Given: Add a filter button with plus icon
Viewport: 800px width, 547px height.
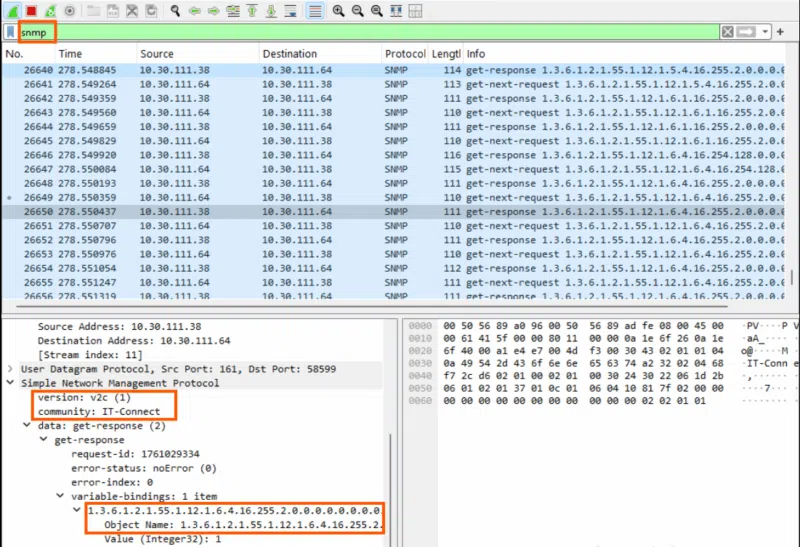Looking at the screenshot, I should point(780,32).
